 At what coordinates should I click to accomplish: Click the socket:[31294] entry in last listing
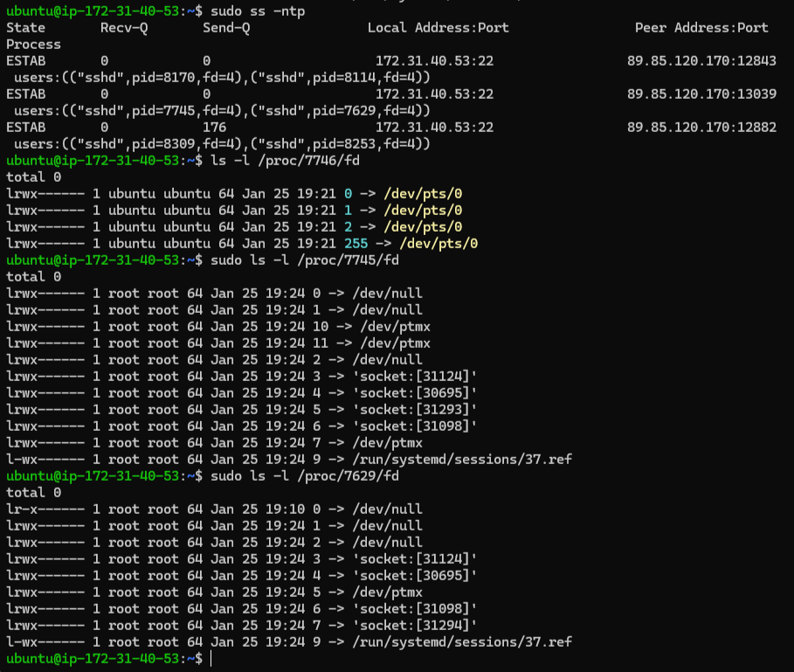[416, 624]
